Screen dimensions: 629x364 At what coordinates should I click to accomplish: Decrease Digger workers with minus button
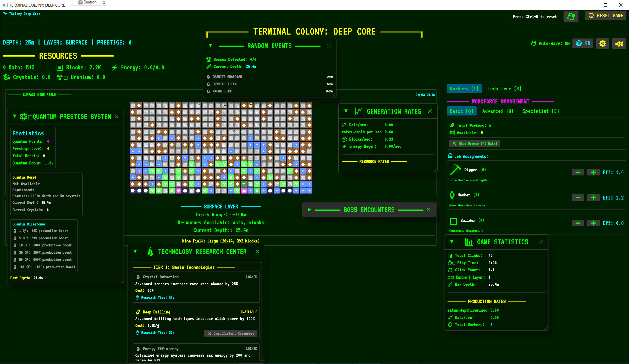click(578, 172)
